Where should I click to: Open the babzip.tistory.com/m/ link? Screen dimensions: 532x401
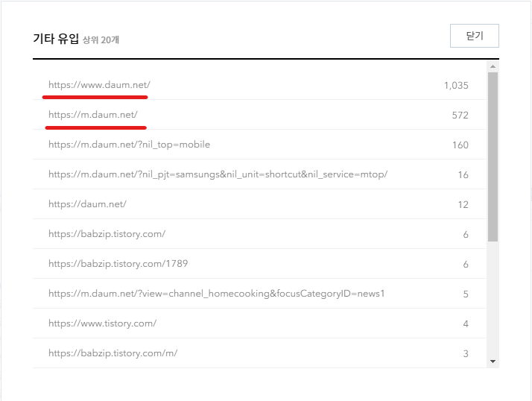coord(113,353)
